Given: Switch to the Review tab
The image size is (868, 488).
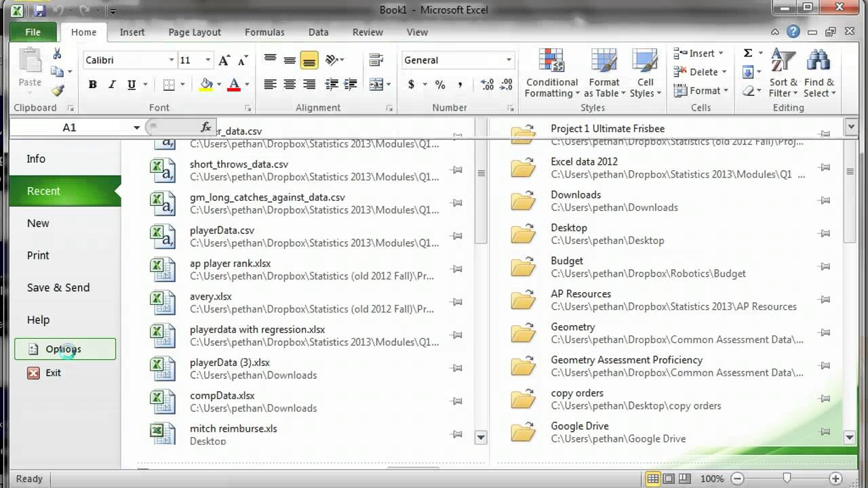Looking at the screenshot, I should [x=368, y=32].
